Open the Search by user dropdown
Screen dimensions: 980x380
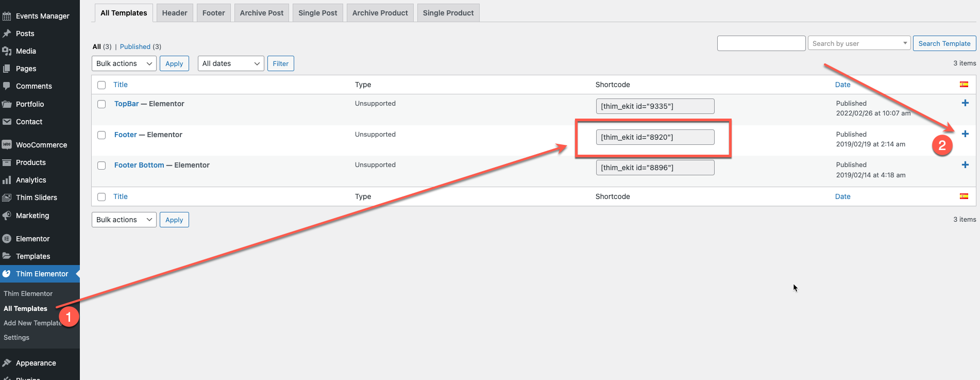click(859, 43)
